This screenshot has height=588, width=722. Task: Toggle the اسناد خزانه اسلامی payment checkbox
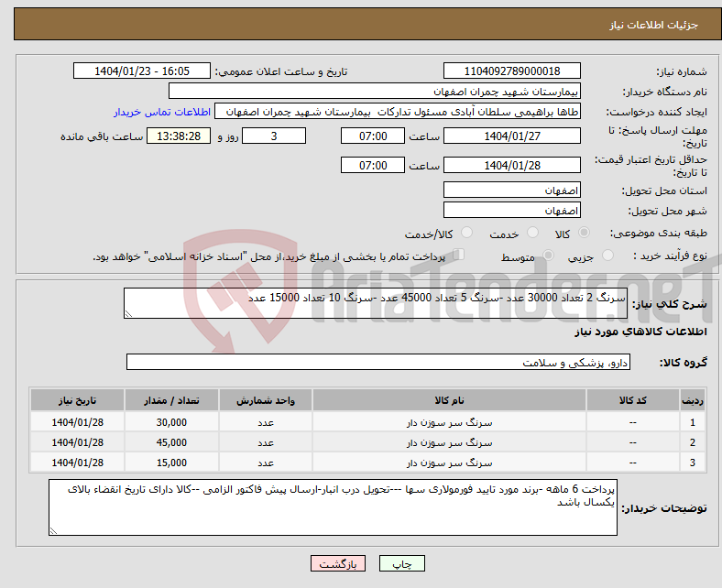459,255
